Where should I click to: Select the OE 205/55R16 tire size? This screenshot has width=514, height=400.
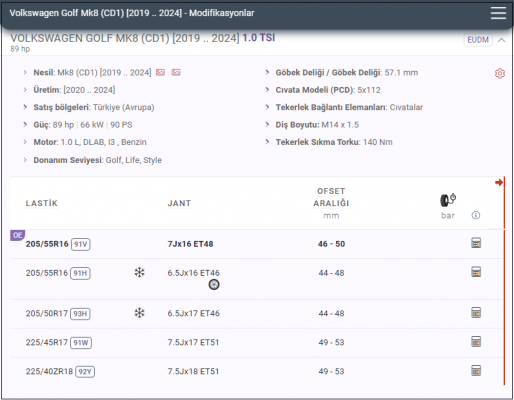coord(47,244)
